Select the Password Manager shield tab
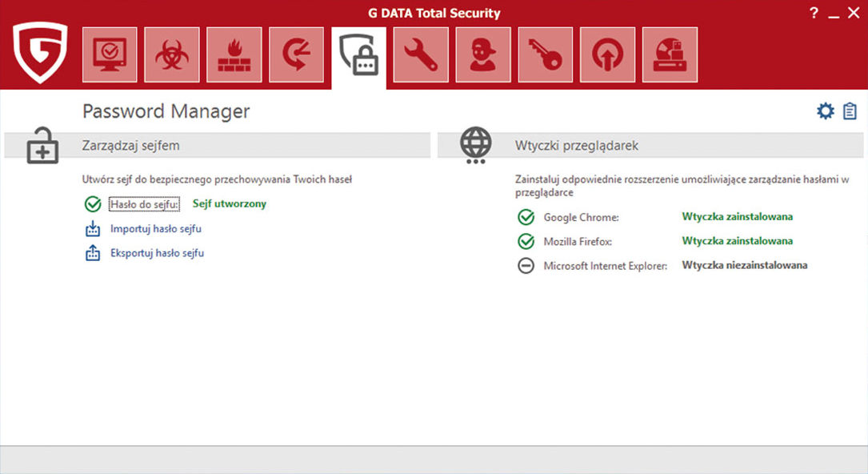Viewport: 868px width, 474px height. pyautogui.click(x=358, y=55)
